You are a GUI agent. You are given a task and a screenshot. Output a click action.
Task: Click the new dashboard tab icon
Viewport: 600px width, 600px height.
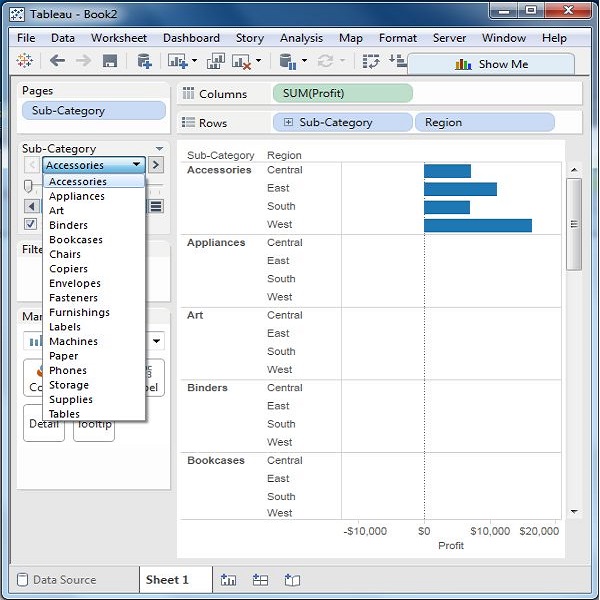tap(260, 580)
